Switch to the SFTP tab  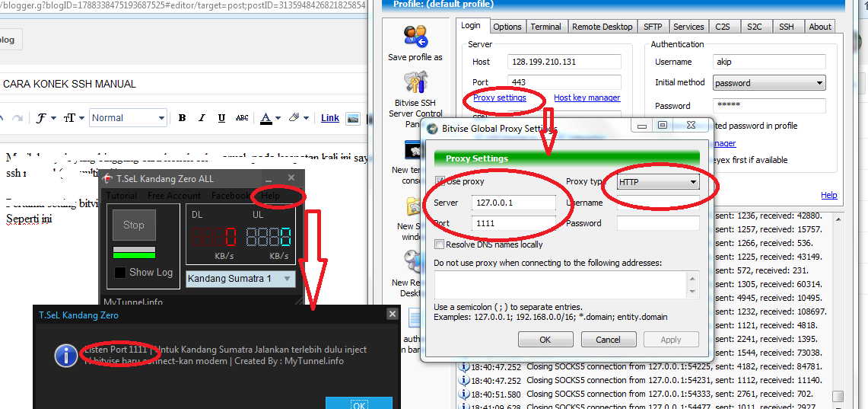pyautogui.click(x=653, y=27)
